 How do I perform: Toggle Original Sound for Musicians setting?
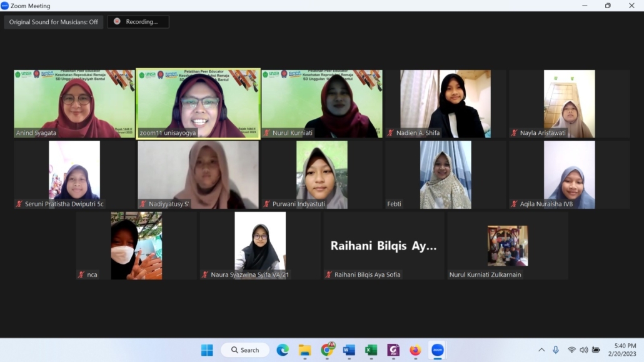[54, 22]
